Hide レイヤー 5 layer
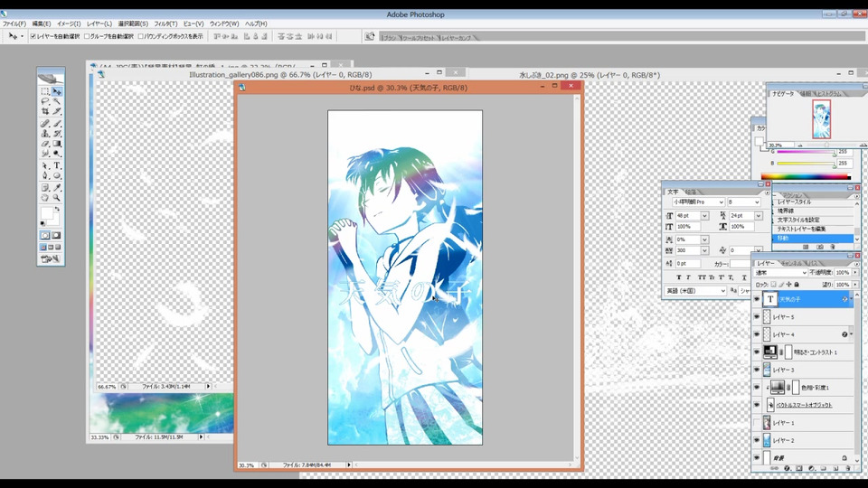The height and width of the screenshot is (488, 868). click(757, 317)
